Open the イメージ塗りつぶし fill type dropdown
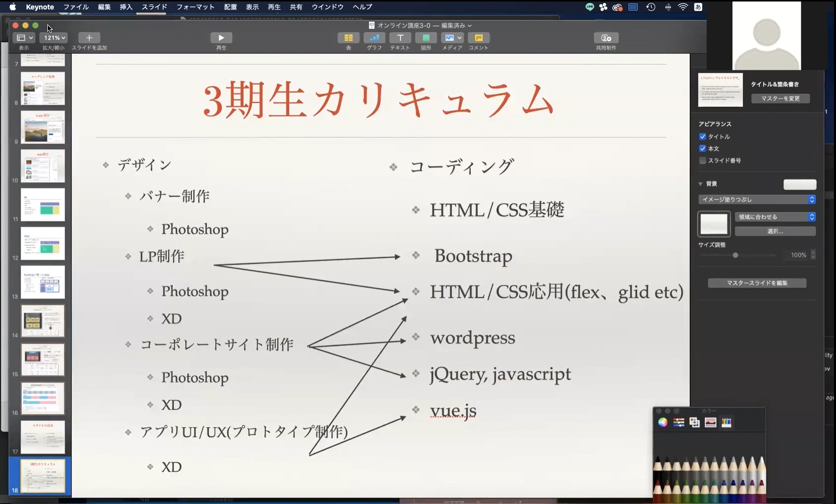This screenshot has width=836, height=504. pos(757,199)
